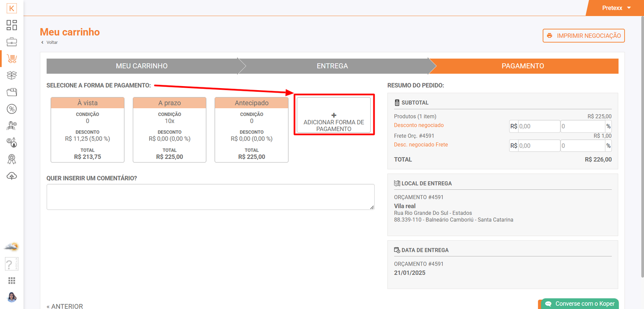Select the À vista payment option
Image resolution: width=644 pixels, height=309 pixels.
[x=87, y=130]
